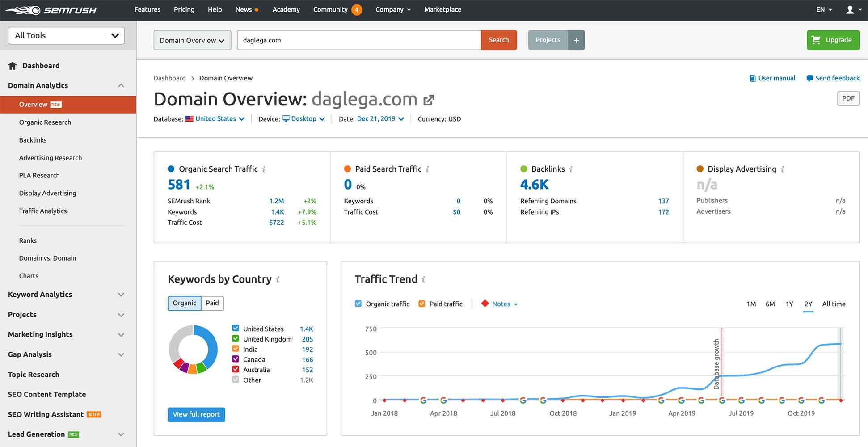Open the Pricing menu item
Image resolution: width=868 pixels, height=447 pixels.
pyautogui.click(x=184, y=9)
